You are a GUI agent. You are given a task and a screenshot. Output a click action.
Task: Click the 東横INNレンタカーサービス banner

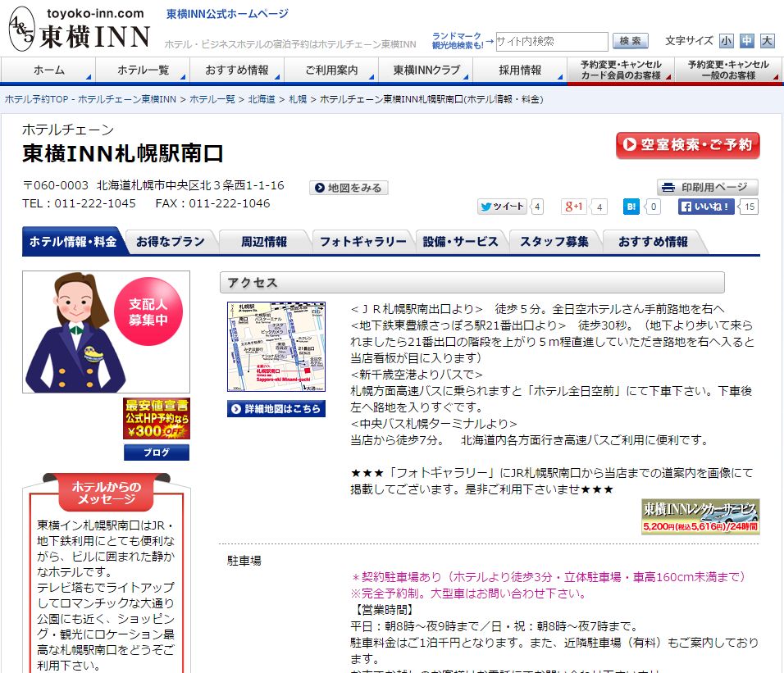[700, 516]
